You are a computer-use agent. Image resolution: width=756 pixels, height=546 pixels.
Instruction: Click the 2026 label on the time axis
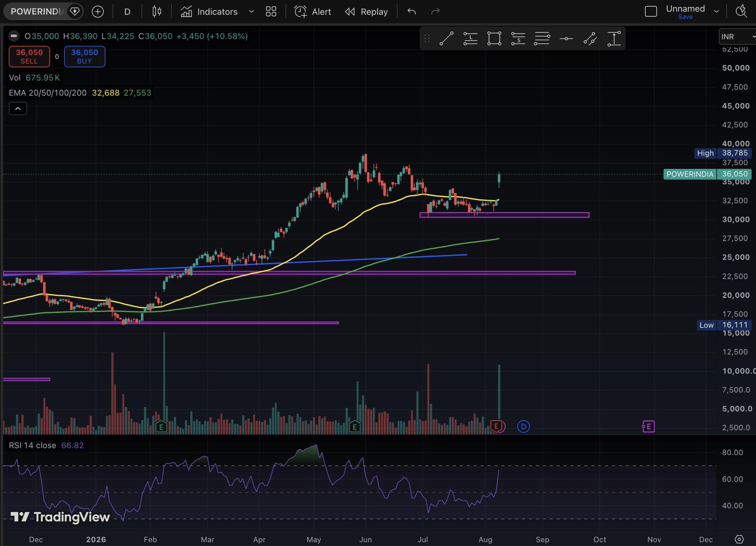(x=96, y=539)
